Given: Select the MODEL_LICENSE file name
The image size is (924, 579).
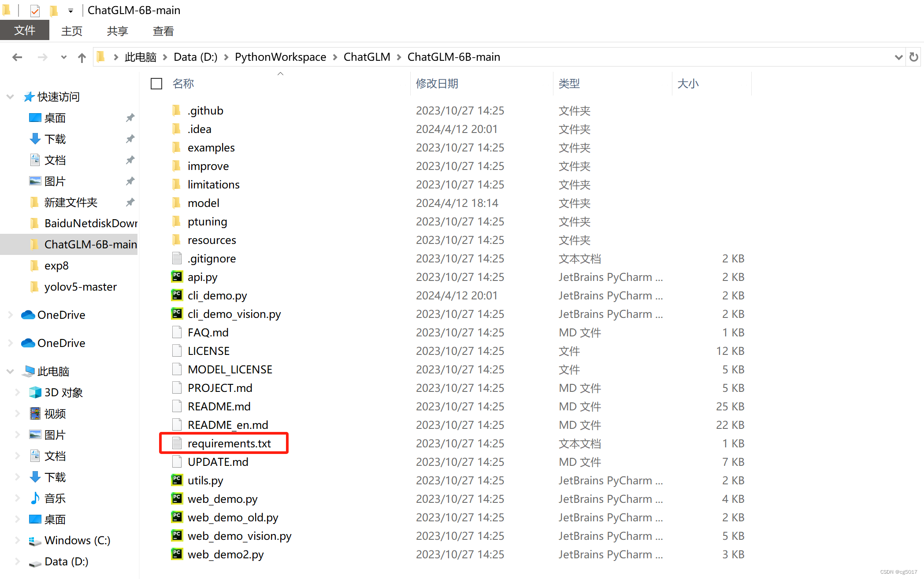Looking at the screenshot, I should pos(230,369).
